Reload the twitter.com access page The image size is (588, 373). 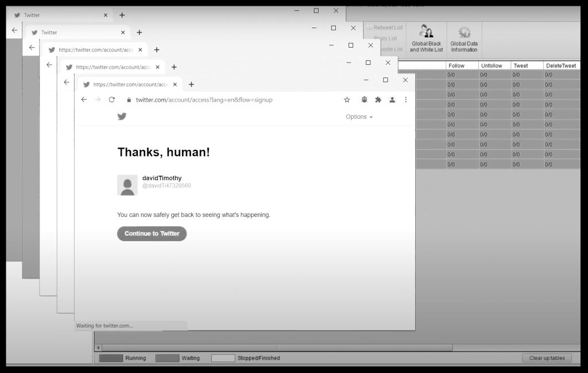click(112, 100)
